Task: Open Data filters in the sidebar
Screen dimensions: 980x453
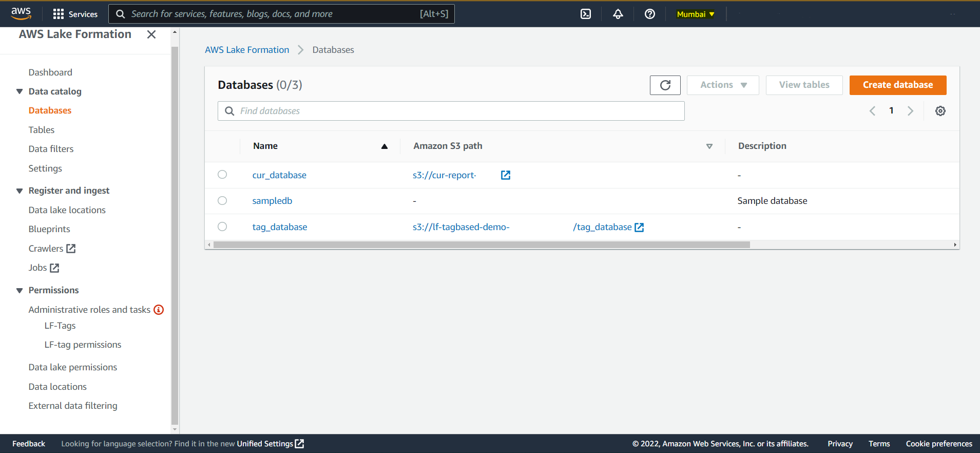Action: click(51, 149)
